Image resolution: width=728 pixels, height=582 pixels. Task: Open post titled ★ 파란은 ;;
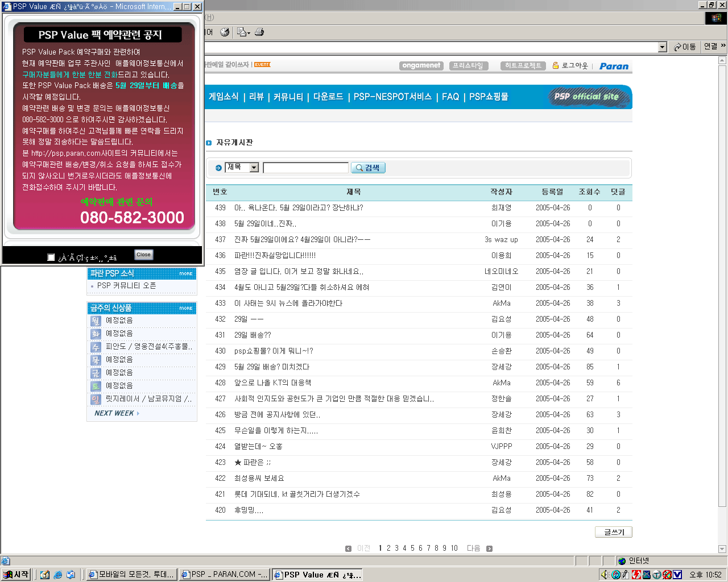point(253,463)
